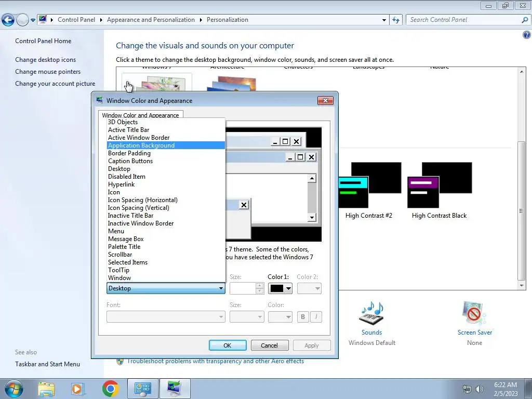
Task: Select Active Title Bar in list
Action: pyautogui.click(x=166, y=130)
